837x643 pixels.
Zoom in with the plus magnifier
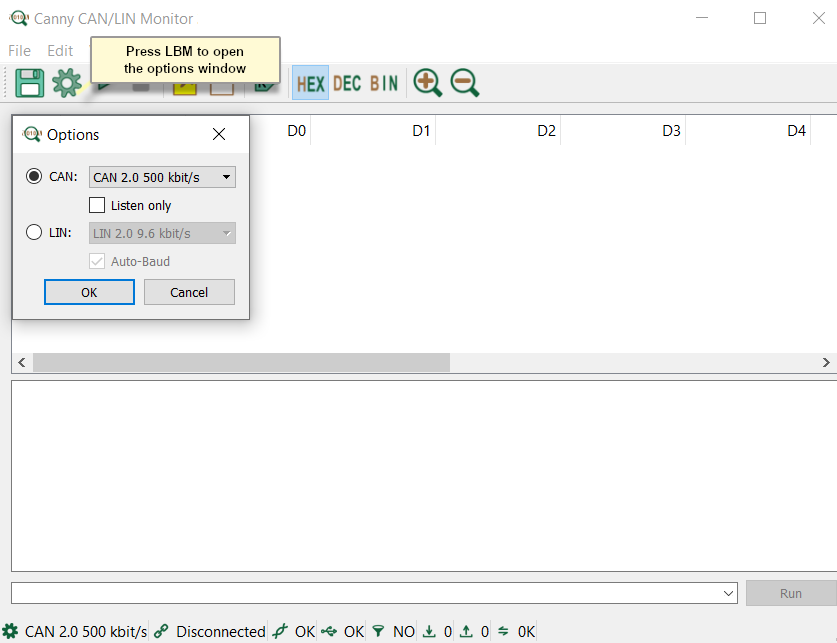[428, 83]
